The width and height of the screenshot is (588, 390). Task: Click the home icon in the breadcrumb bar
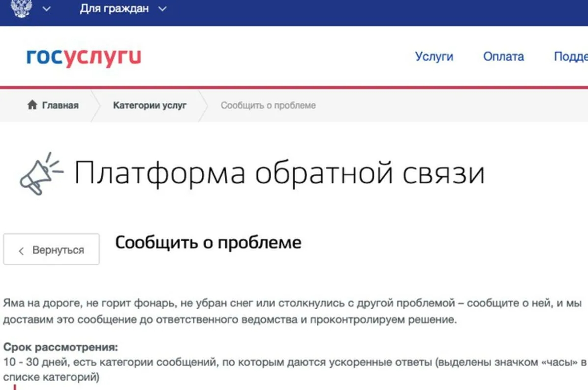coord(32,104)
